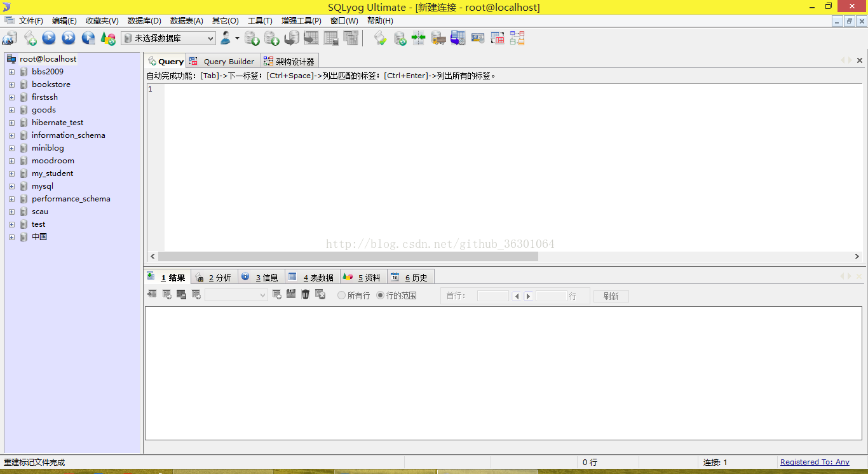868x474 pixels.
Task: Click the cancel changes icon in results toolbar
Action: pyautogui.click(x=320, y=294)
